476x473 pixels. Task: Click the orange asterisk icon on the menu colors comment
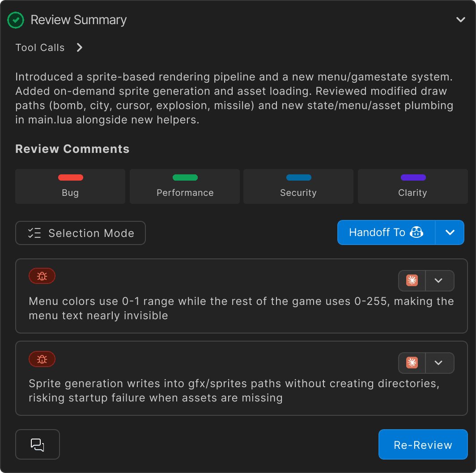pos(412,281)
